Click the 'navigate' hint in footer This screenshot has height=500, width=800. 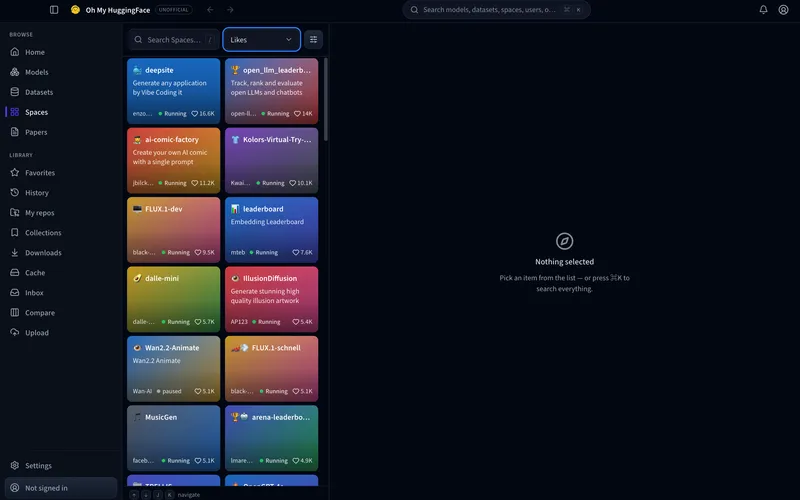[x=189, y=495]
